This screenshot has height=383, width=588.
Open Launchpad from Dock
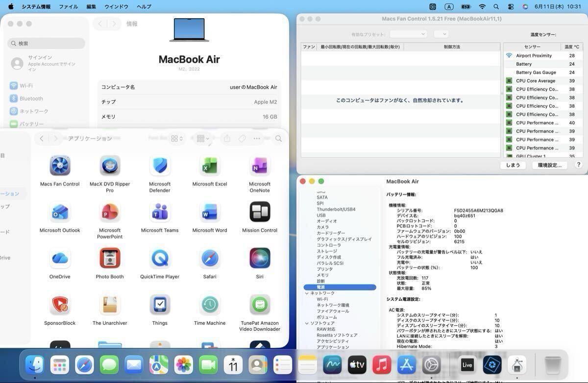point(59,365)
